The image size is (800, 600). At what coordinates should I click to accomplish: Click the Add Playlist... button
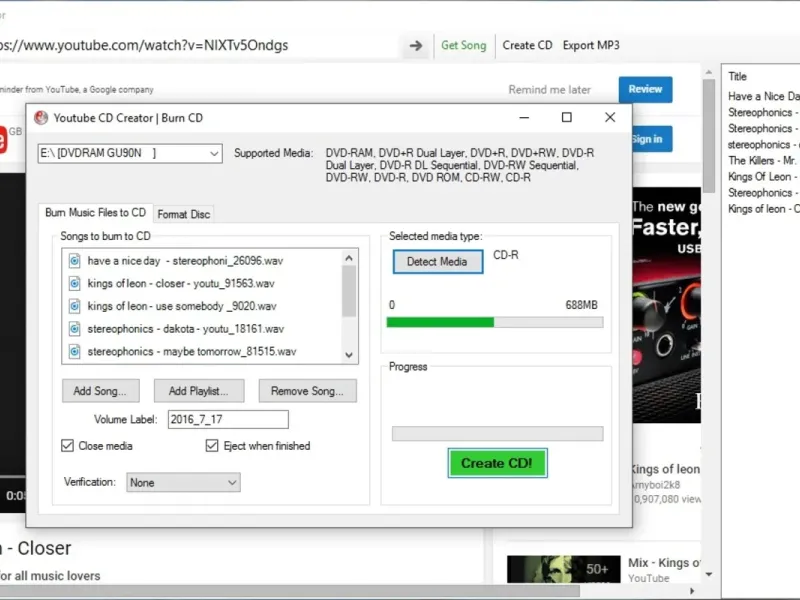pos(199,391)
